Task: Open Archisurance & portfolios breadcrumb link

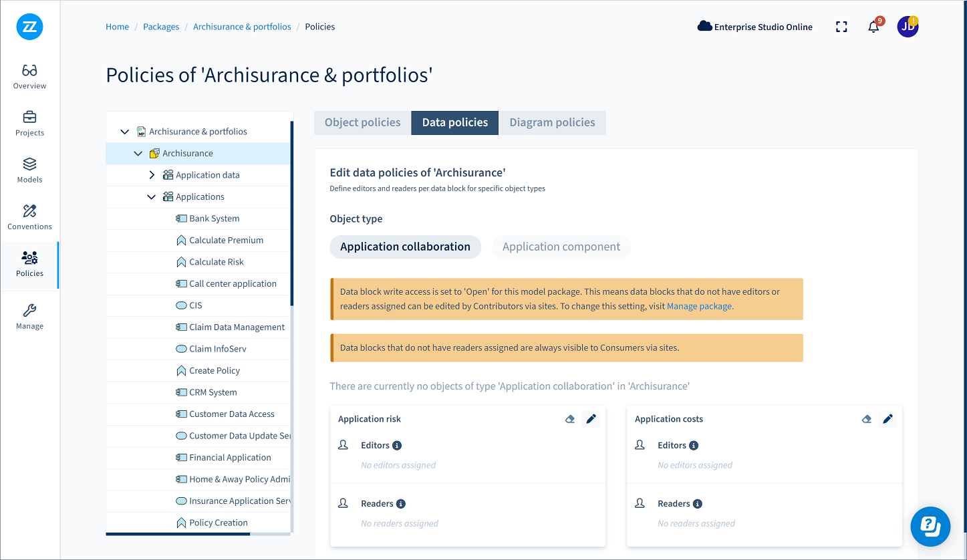Action: 242,27
